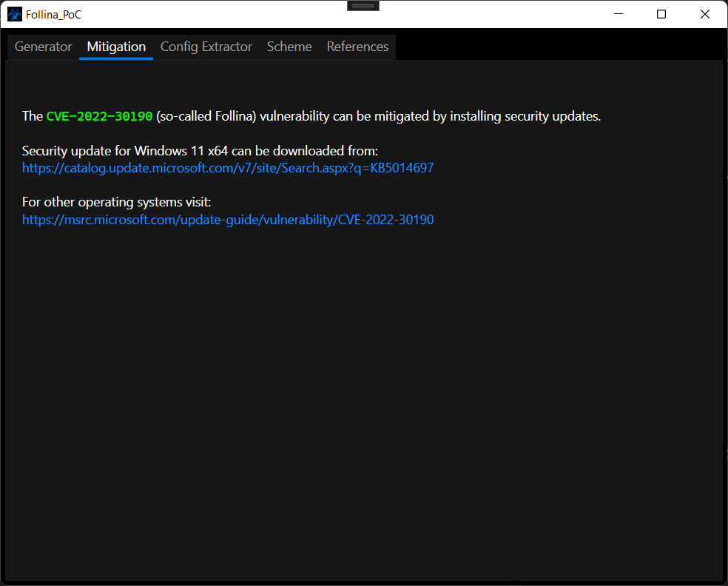Close the Follina_PoC window
This screenshot has width=728, height=586.
click(705, 14)
